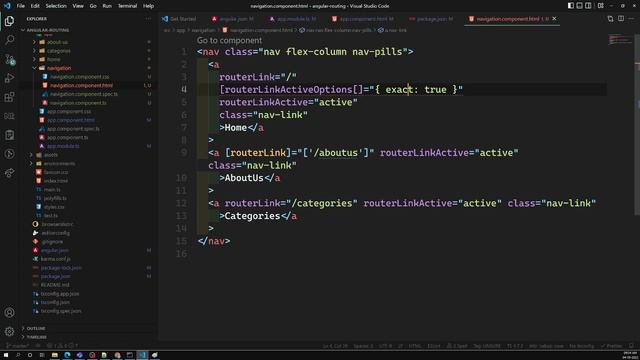This screenshot has height=360, width=640.
Task: Open the Explorer view in activity bar
Action: point(9,21)
